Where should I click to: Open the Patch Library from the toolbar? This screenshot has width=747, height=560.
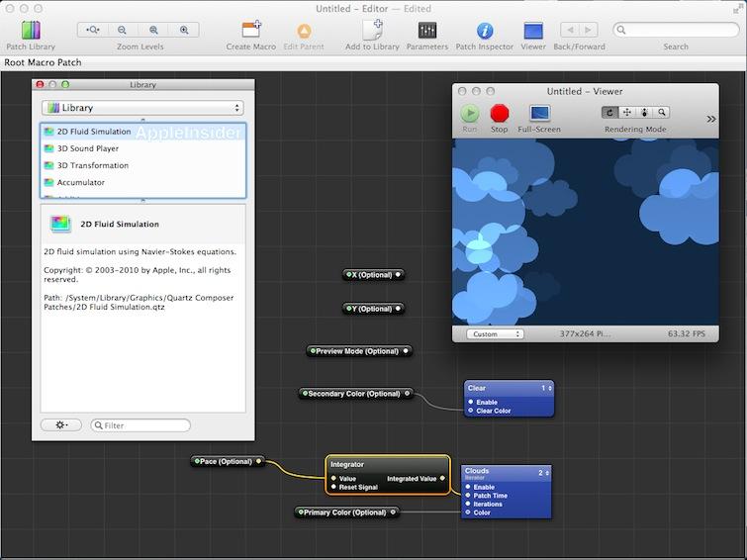coord(30,31)
